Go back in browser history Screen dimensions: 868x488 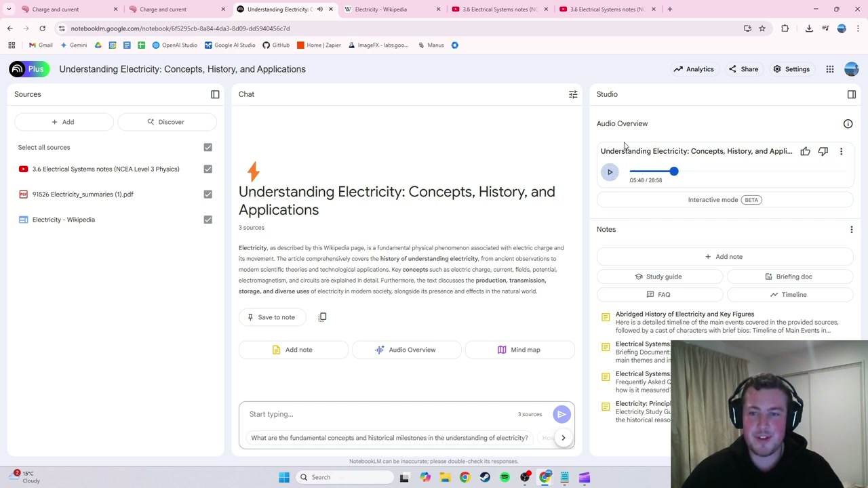pyautogui.click(x=9, y=28)
